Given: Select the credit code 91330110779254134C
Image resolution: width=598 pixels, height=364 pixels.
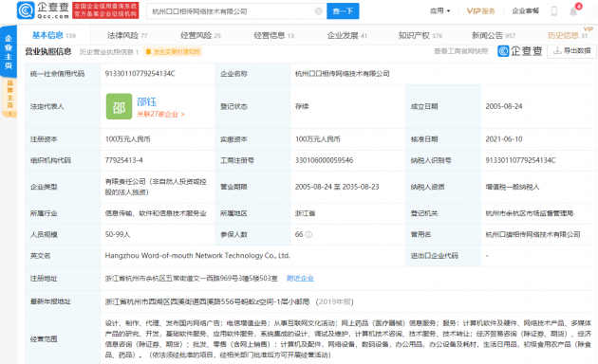Looking at the screenshot, I should [140, 74].
